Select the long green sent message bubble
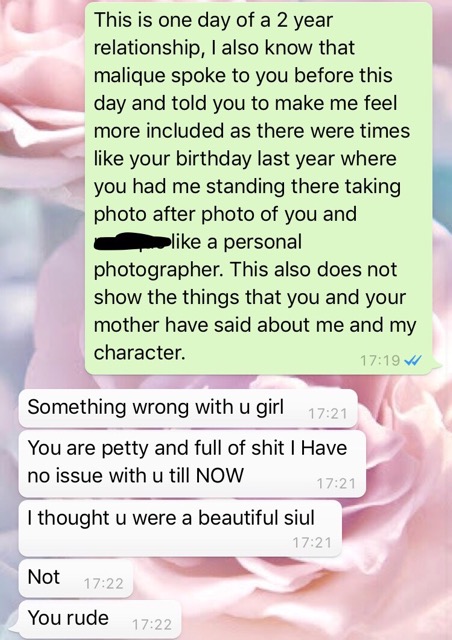Screen dimensions: 452x640 pyautogui.click(x=258, y=188)
